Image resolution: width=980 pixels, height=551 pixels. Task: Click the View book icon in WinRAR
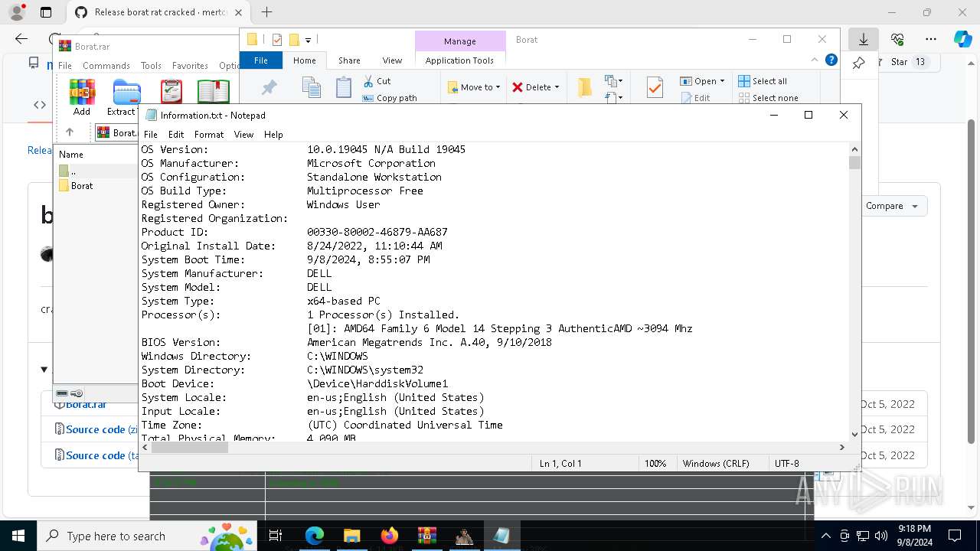(x=214, y=92)
